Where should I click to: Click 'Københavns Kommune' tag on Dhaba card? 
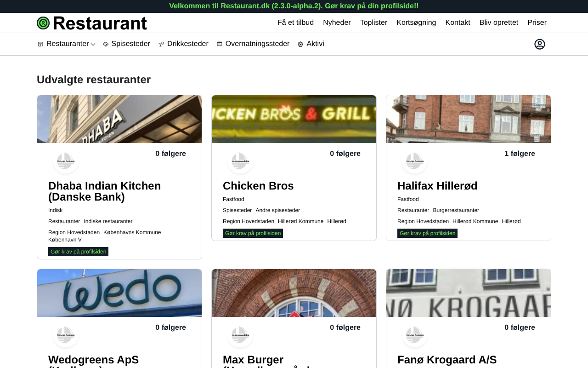point(132,232)
